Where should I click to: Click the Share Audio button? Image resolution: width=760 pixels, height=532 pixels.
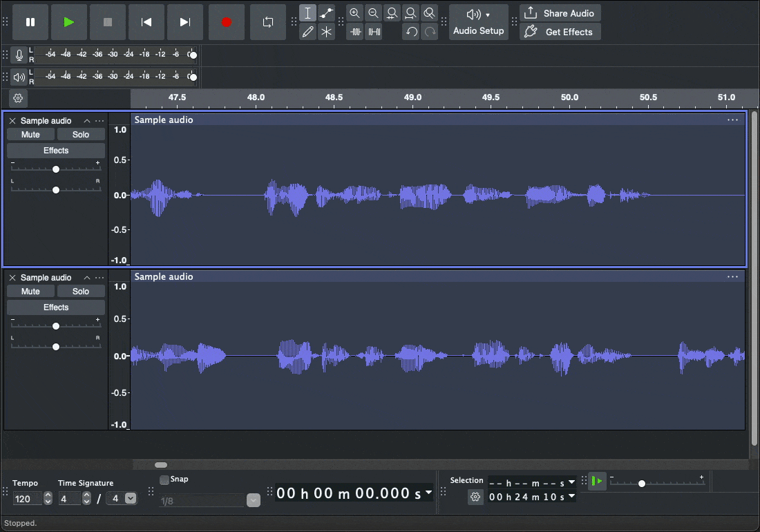click(x=560, y=13)
